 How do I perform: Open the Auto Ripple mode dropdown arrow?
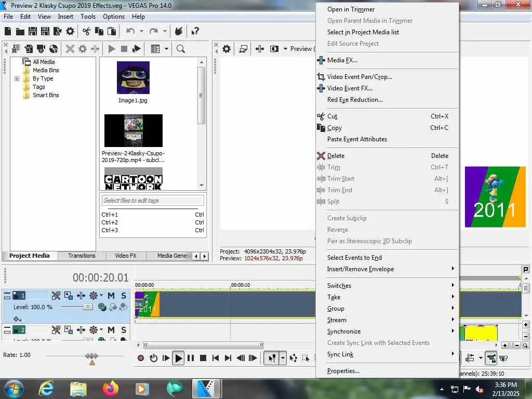(x=481, y=358)
